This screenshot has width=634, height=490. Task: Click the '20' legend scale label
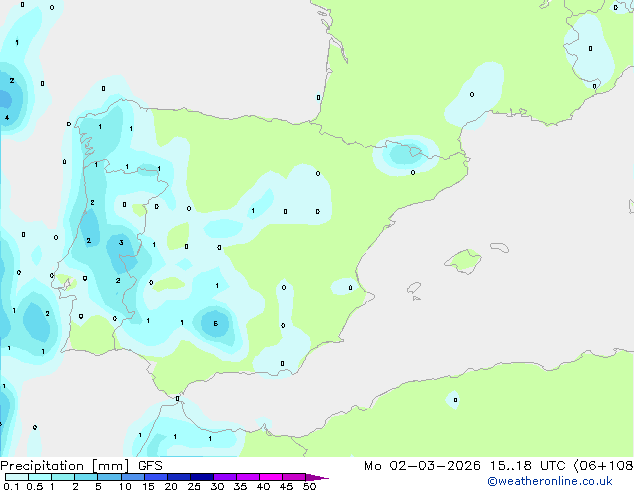[171, 486]
